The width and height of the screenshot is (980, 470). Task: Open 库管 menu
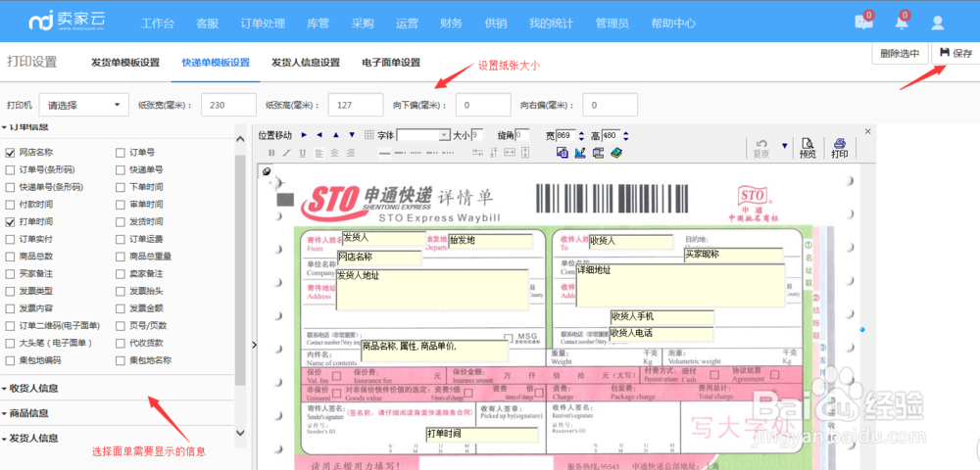pos(318,23)
